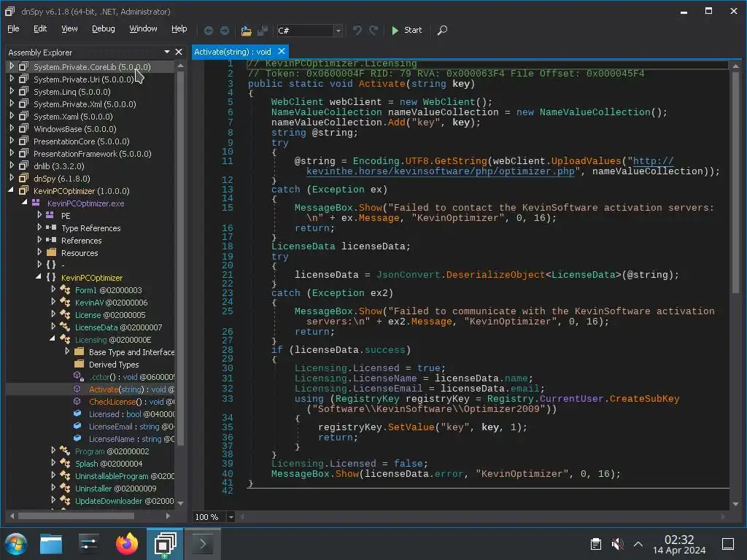Select the License class in tree

click(110, 315)
